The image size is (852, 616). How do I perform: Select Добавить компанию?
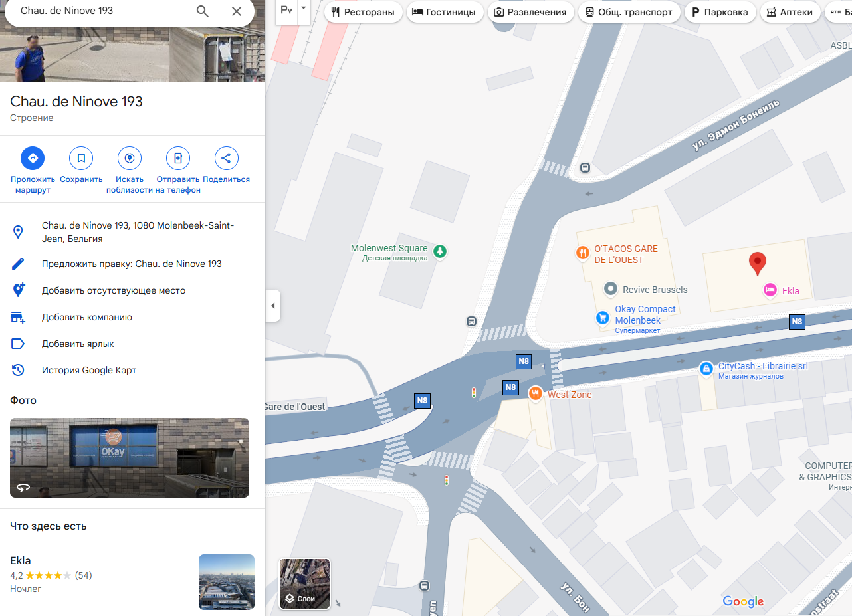click(132, 317)
